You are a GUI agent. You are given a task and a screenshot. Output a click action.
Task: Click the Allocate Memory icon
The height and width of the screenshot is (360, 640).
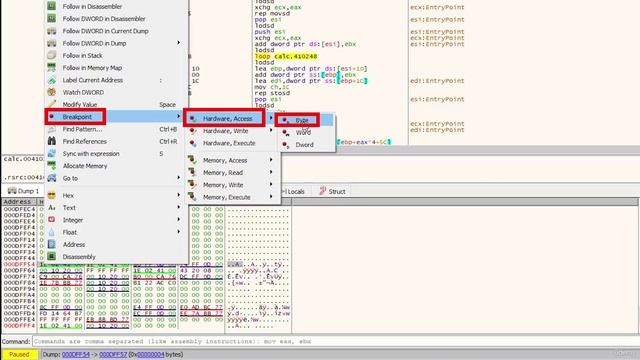51,166
